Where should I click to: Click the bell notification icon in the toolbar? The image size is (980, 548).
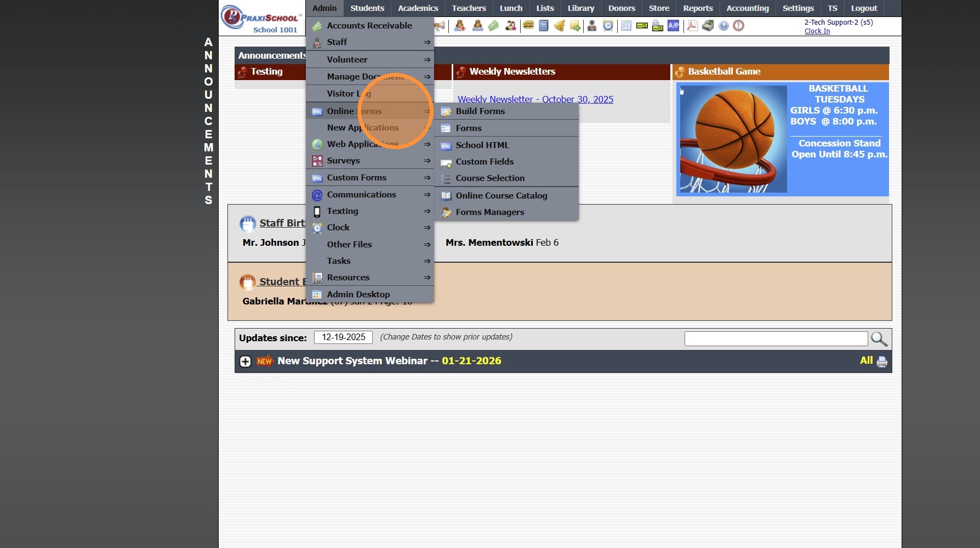click(x=560, y=25)
